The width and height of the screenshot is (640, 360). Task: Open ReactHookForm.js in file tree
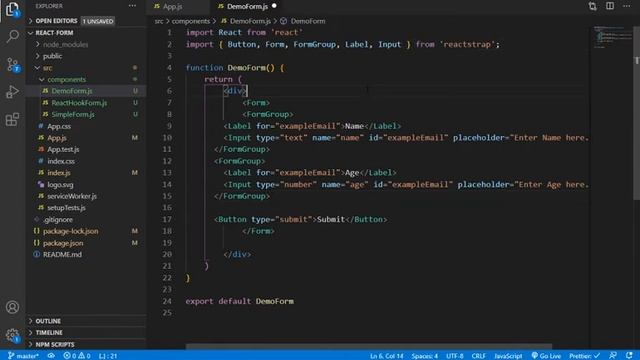point(79,103)
